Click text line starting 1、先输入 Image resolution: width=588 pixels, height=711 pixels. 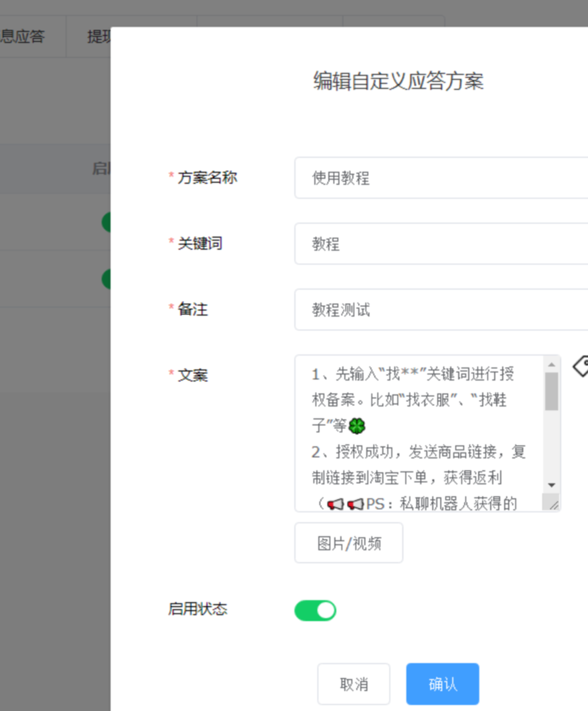[x=413, y=373]
